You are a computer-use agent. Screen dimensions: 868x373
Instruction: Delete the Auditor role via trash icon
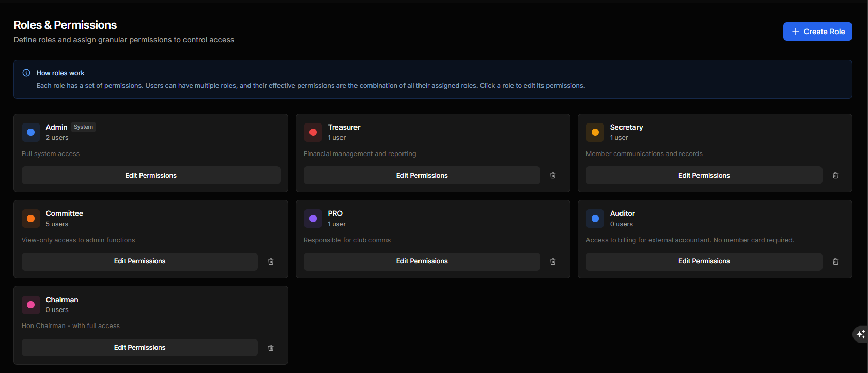pyautogui.click(x=835, y=262)
